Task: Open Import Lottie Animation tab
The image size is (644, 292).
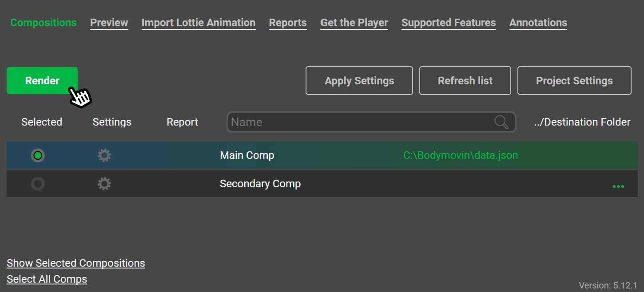Action: [199, 23]
